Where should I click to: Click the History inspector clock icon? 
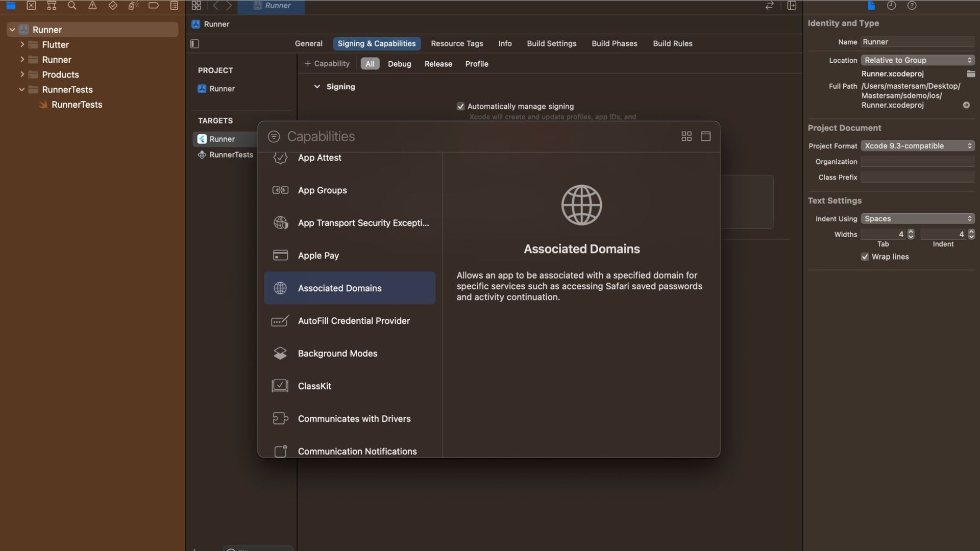tap(891, 6)
